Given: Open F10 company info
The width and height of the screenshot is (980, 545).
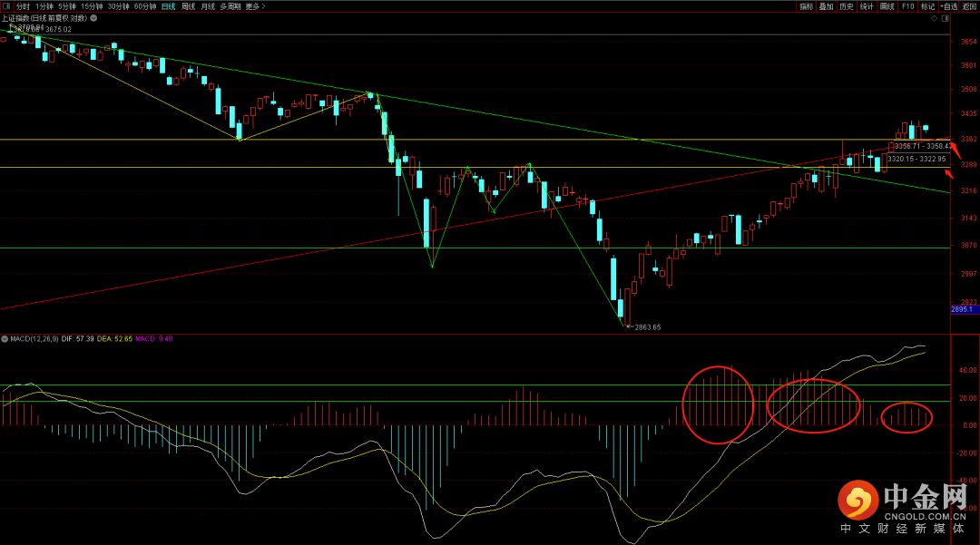Looking at the screenshot, I should point(907,6).
